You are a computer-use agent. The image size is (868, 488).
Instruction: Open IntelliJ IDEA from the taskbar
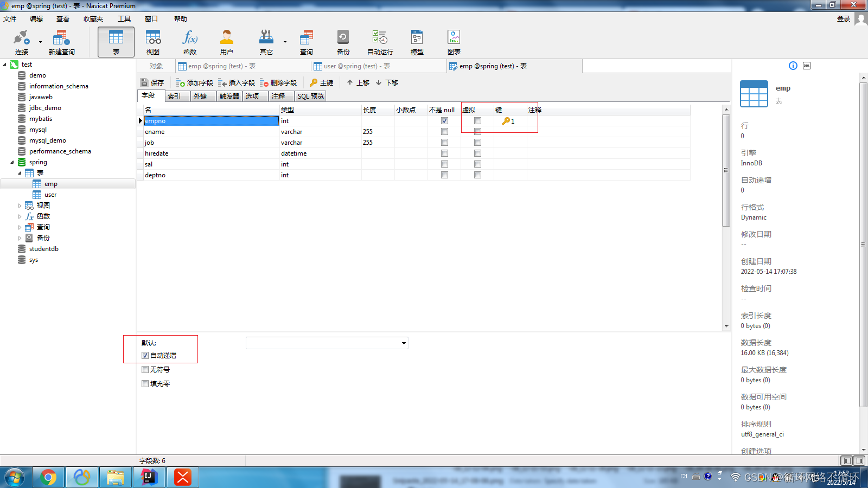click(149, 477)
